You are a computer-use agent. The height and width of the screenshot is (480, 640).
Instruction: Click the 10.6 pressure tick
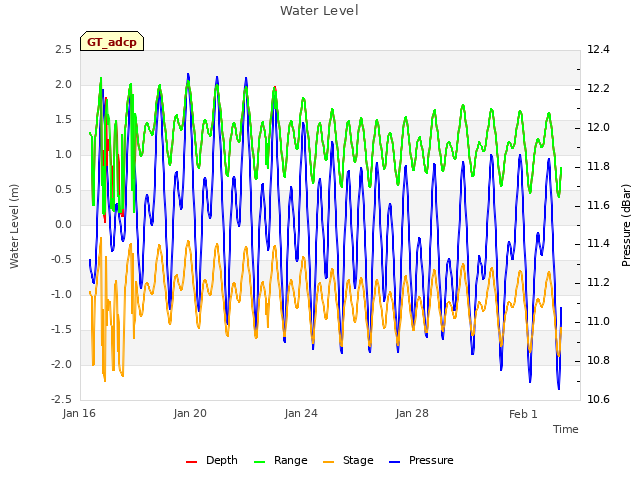pos(598,399)
